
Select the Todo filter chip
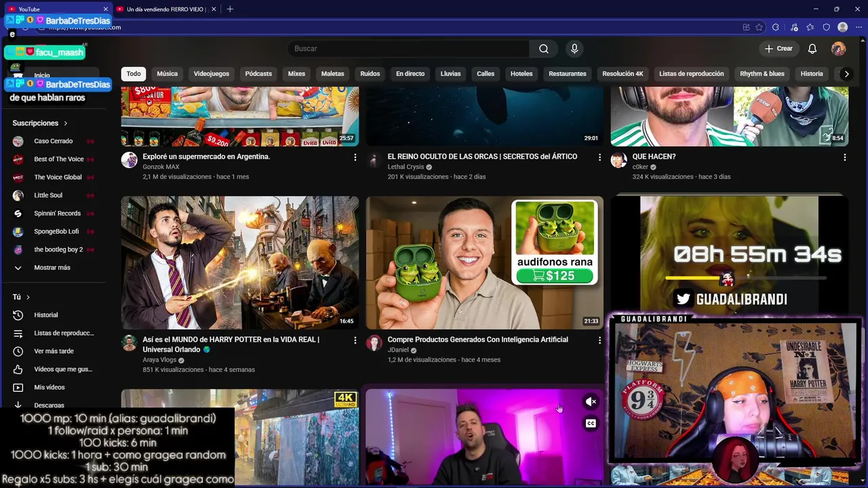click(x=134, y=74)
